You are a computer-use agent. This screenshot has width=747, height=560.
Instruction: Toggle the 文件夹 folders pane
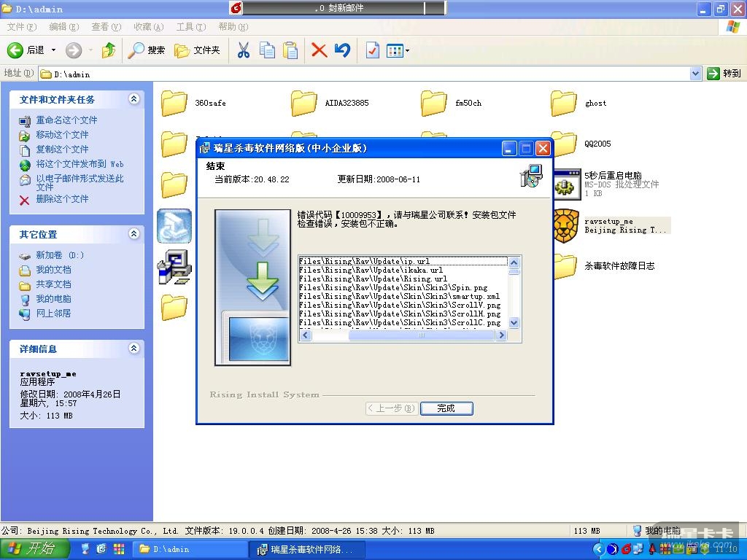(x=197, y=50)
